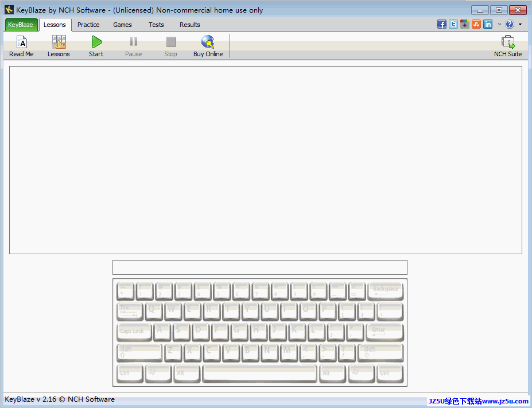Viewport: 532px width, 408px height.
Task: Click the A key on the virtual keyboard
Action: tap(162, 332)
